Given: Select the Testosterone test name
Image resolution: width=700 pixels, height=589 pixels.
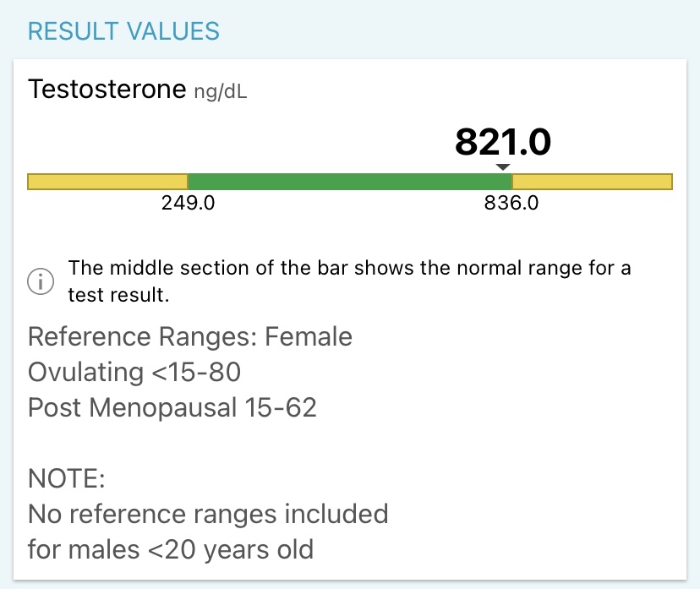Looking at the screenshot, I should tap(106, 89).
